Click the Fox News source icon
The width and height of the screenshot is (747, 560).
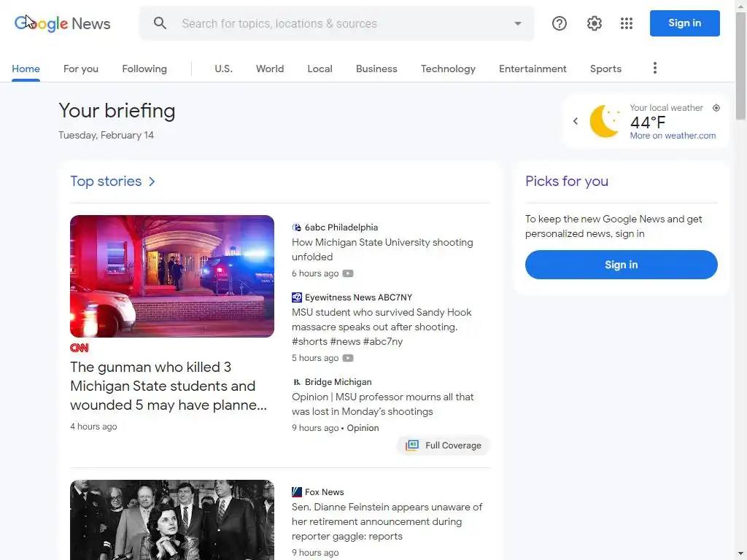coord(296,492)
